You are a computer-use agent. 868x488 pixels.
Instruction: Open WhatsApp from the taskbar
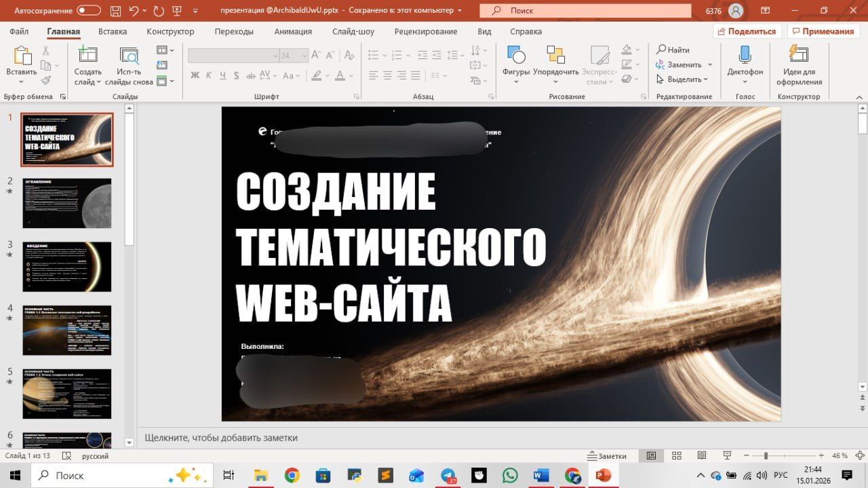pyautogui.click(x=509, y=475)
